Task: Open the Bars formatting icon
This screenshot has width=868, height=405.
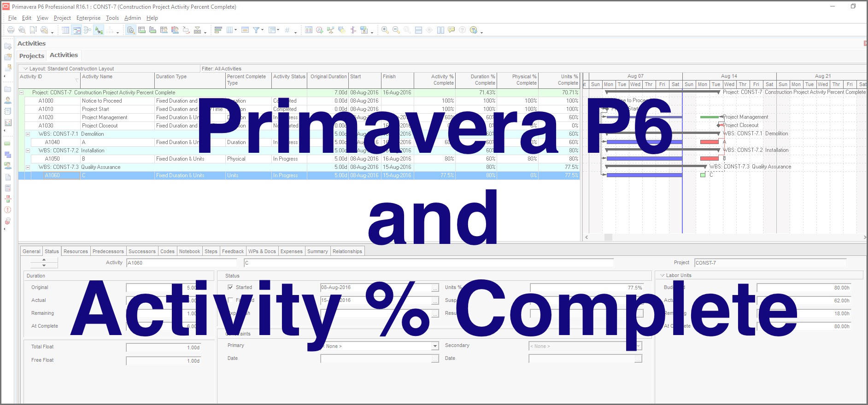Action: 218,30
